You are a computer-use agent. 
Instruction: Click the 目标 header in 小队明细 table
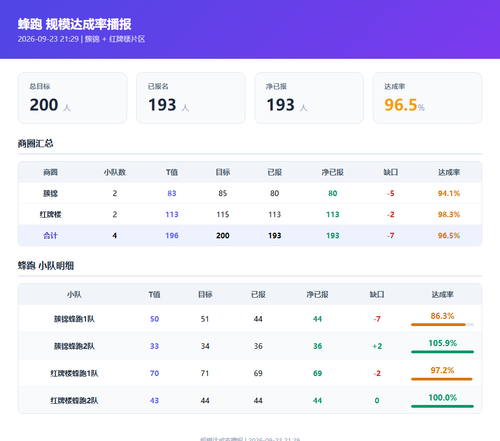click(205, 295)
